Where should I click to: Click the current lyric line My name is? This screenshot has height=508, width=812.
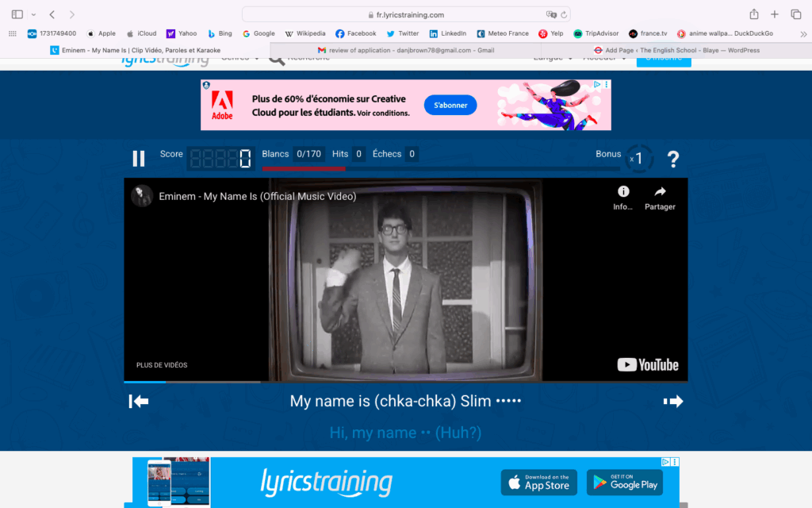pos(405,401)
